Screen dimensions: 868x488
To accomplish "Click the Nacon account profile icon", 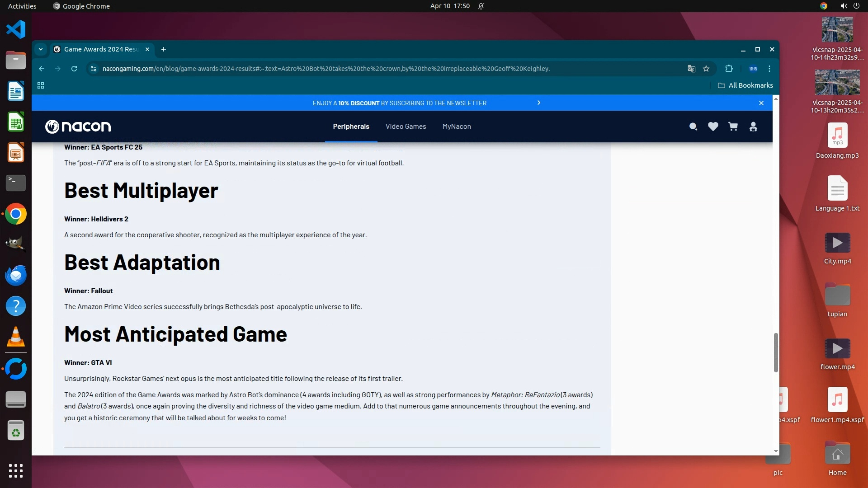I will click(753, 127).
